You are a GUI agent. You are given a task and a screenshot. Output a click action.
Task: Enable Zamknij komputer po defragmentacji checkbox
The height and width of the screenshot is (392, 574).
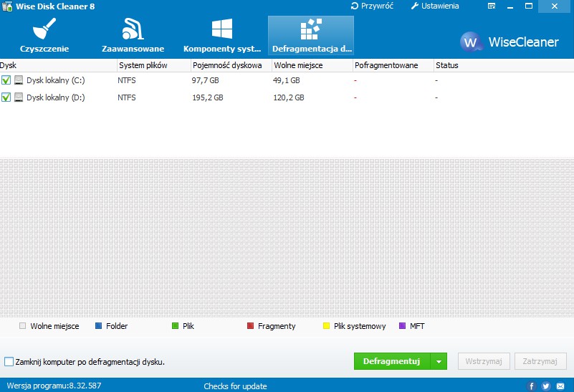pos(9,362)
